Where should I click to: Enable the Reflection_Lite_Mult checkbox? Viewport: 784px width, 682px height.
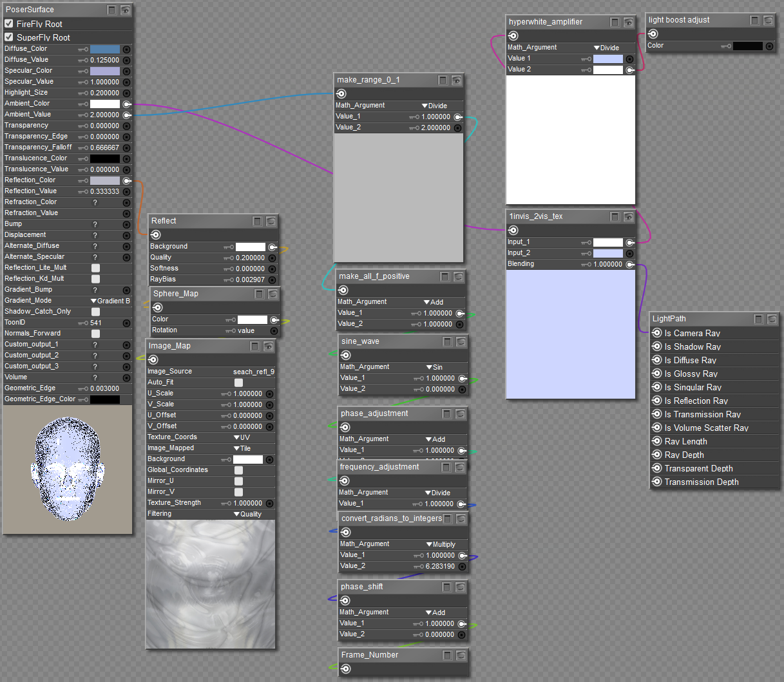click(x=95, y=268)
